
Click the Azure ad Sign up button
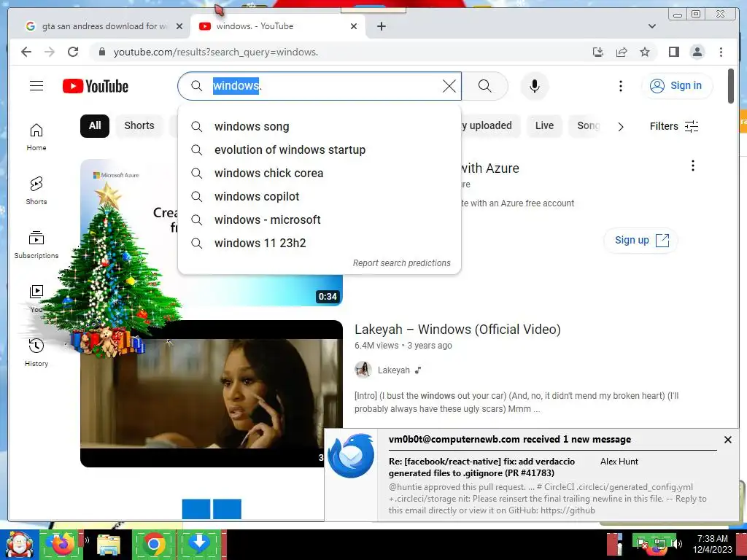[640, 240]
